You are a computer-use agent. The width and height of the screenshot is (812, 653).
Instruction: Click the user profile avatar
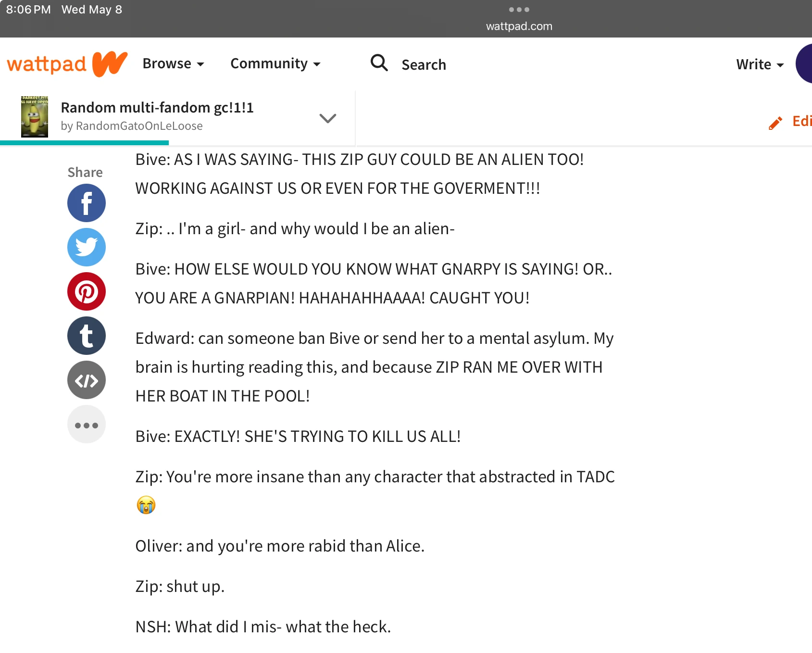[x=804, y=63]
